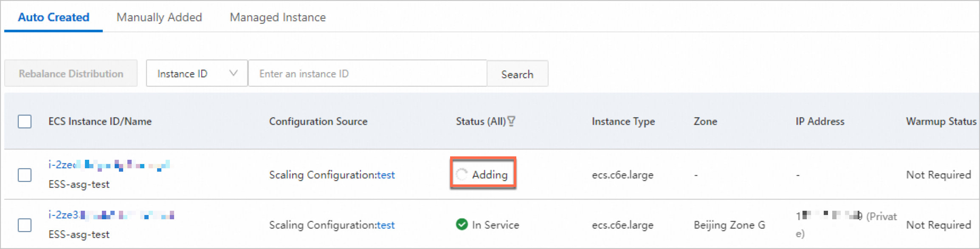Check the box for the In Service instance row
980x249 pixels.
pyautogui.click(x=25, y=225)
